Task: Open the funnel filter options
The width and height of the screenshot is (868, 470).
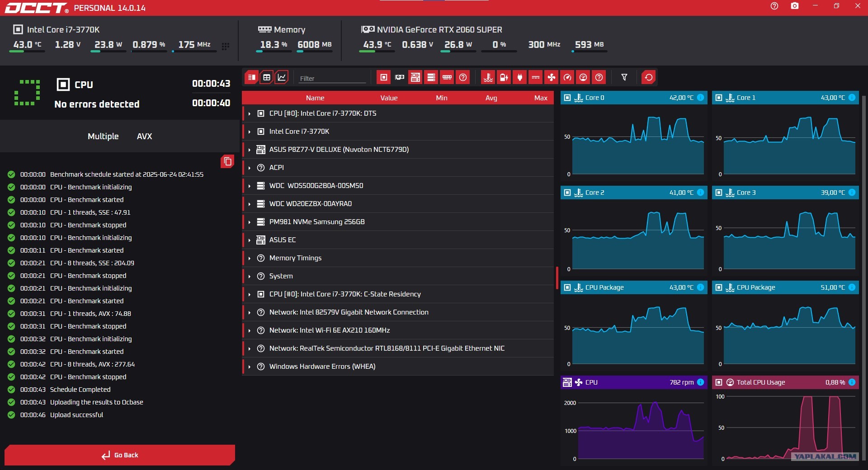Action: pyautogui.click(x=624, y=77)
